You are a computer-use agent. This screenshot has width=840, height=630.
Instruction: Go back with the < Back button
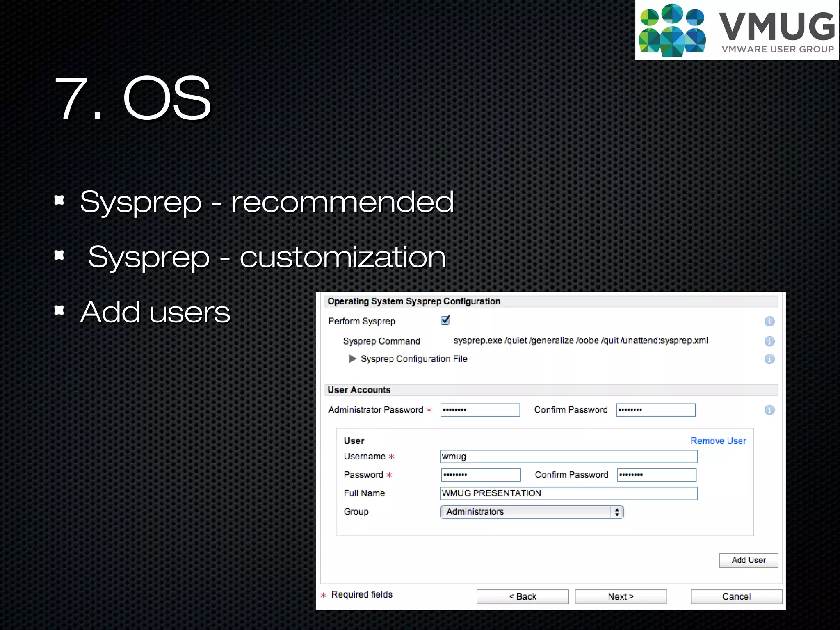(x=523, y=597)
